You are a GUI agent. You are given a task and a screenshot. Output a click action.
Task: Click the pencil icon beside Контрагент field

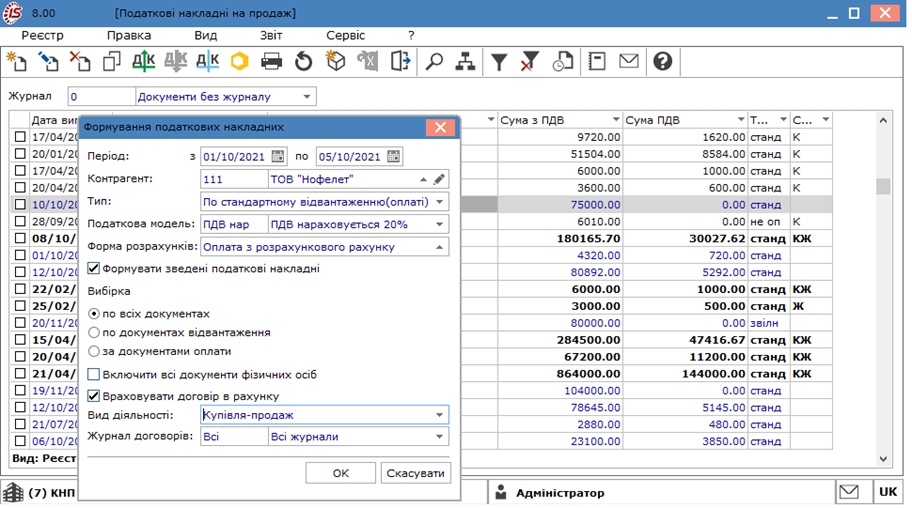click(440, 179)
